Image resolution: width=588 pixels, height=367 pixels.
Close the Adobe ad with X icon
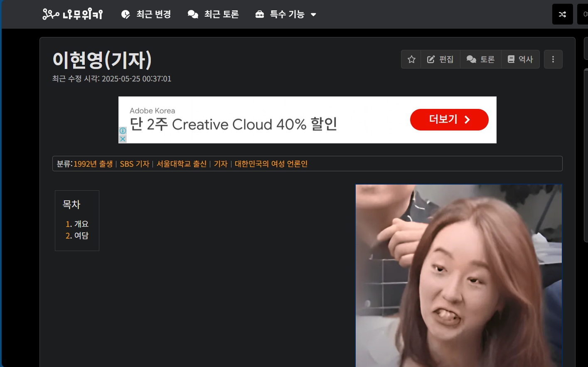(x=123, y=139)
